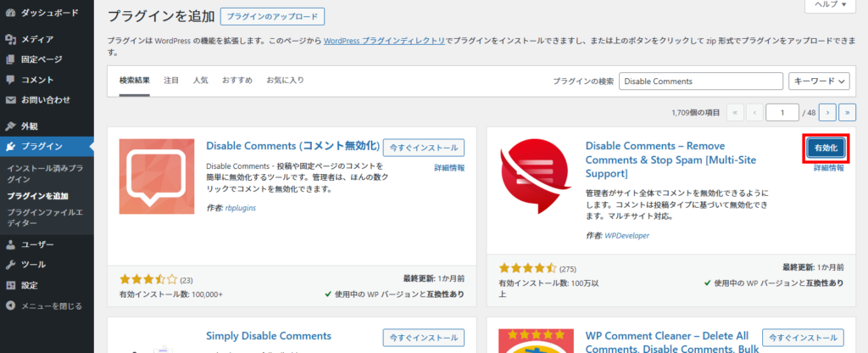
Task: Install Disable Comments (コメント無効化) plugin now
Action: pyautogui.click(x=424, y=148)
